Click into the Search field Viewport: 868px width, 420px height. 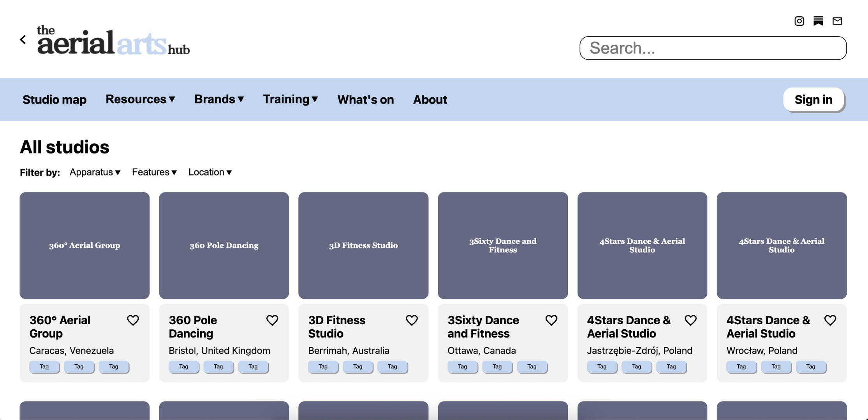[x=713, y=48]
